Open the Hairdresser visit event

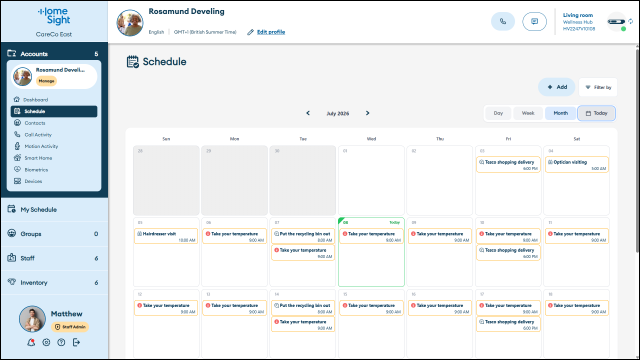[166, 236]
